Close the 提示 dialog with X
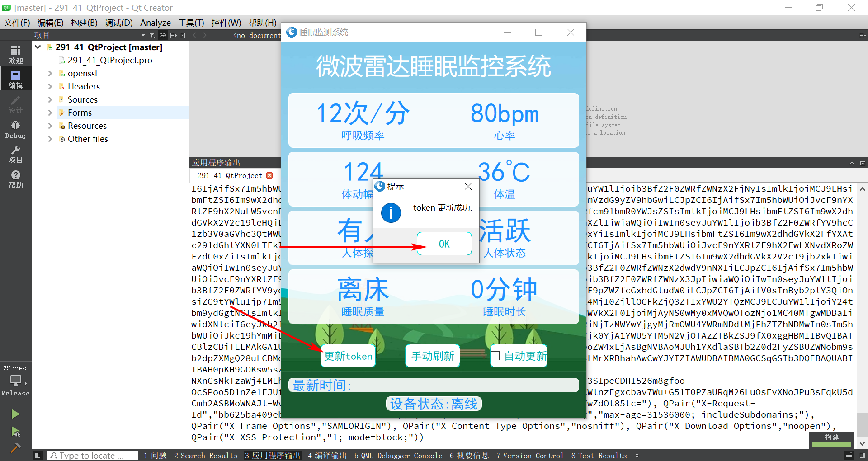868x461 pixels. [468, 187]
